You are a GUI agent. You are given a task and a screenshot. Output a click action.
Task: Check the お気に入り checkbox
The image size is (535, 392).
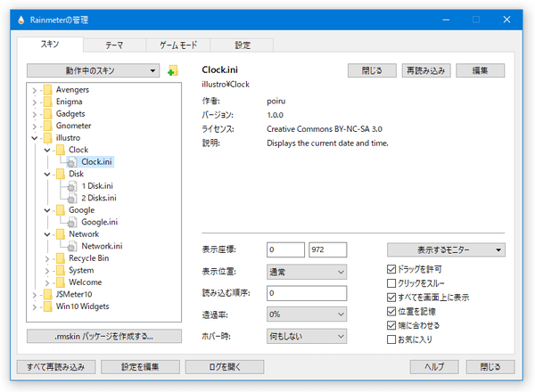[x=391, y=339]
